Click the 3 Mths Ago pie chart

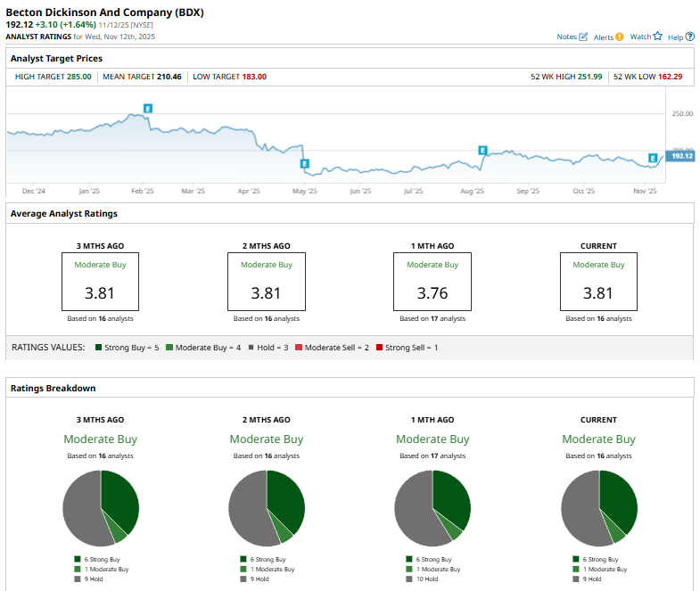101,507
